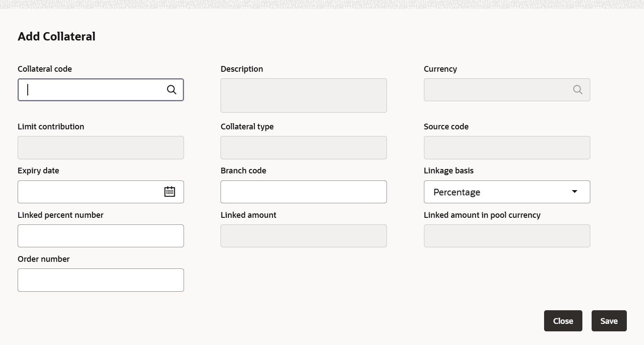The width and height of the screenshot is (644, 345).
Task: Click the Collateral code search icon
Action: point(172,90)
